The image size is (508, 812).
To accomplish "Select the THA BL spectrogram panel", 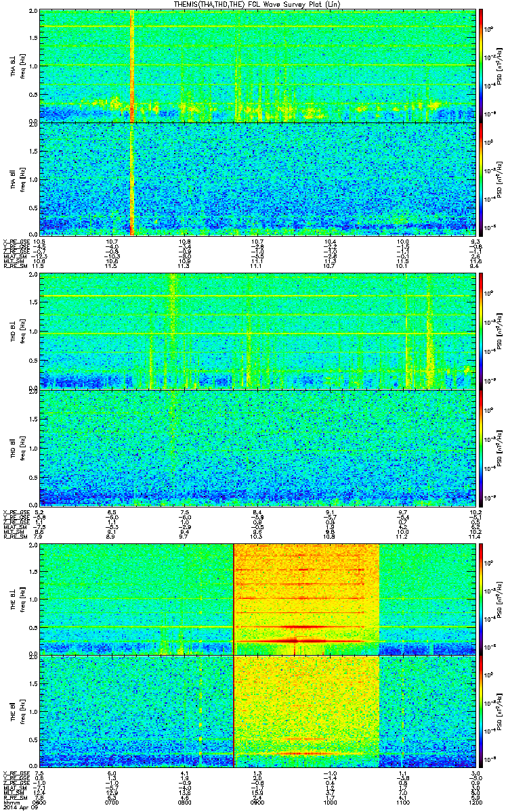I will [255, 66].
